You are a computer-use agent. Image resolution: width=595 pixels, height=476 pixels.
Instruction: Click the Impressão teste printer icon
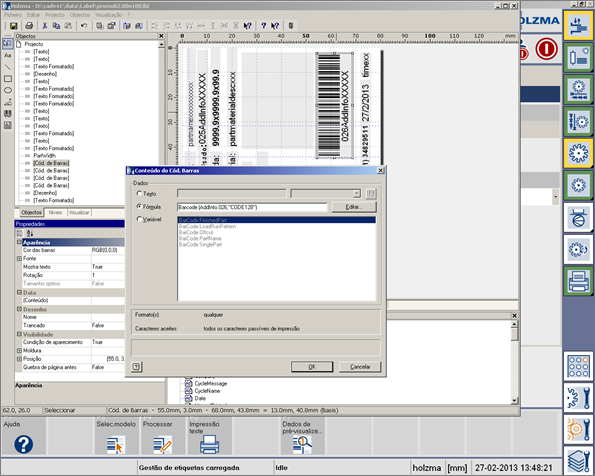[209, 444]
